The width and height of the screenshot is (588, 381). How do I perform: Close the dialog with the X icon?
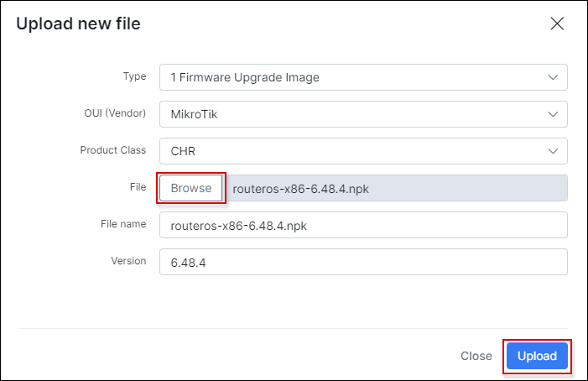[557, 23]
